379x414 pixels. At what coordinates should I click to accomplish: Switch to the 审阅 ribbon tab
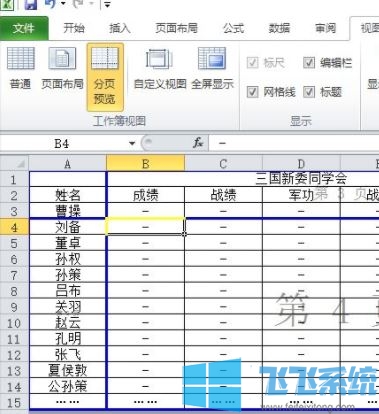click(325, 28)
